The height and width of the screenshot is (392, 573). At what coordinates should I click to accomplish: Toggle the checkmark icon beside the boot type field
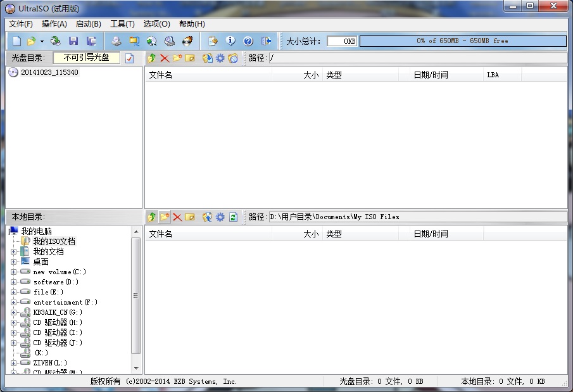pyautogui.click(x=130, y=58)
